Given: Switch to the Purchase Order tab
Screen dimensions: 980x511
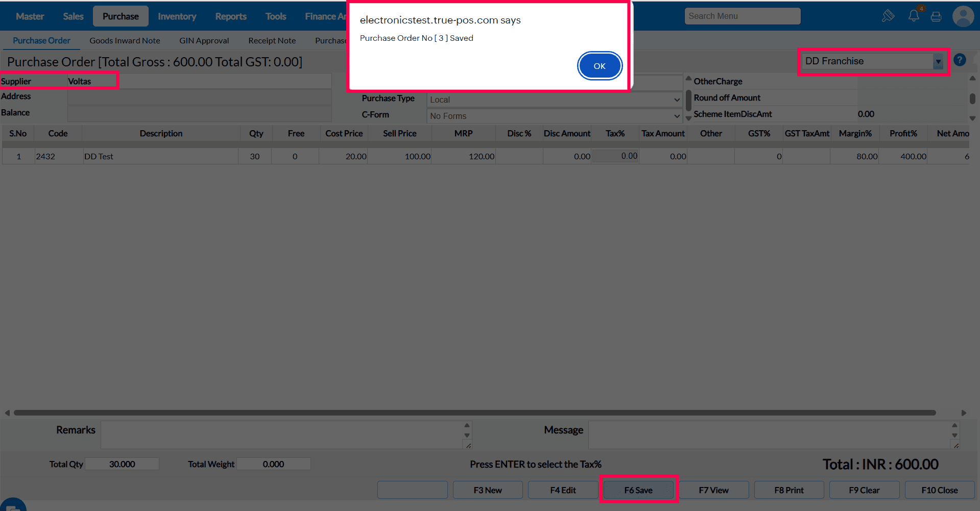Looking at the screenshot, I should pos(42,40).
